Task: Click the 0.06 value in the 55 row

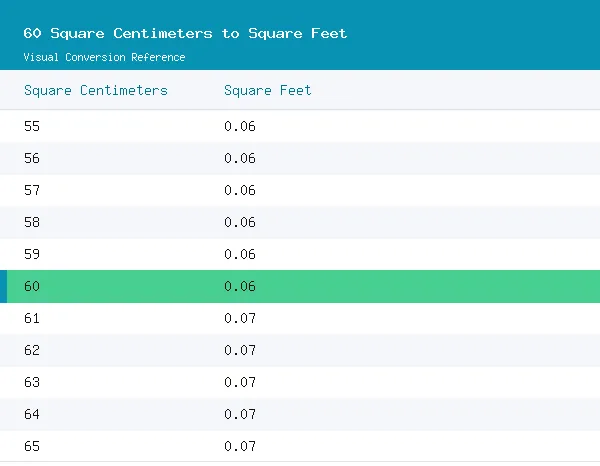Action: [x=240, y=126]
